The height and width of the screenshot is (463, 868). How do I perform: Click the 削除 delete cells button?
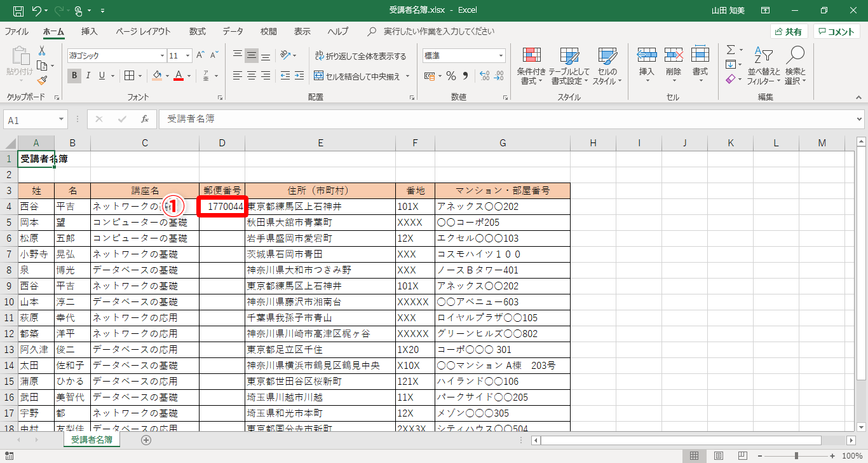pyautogui.click(x=674, y=66)
